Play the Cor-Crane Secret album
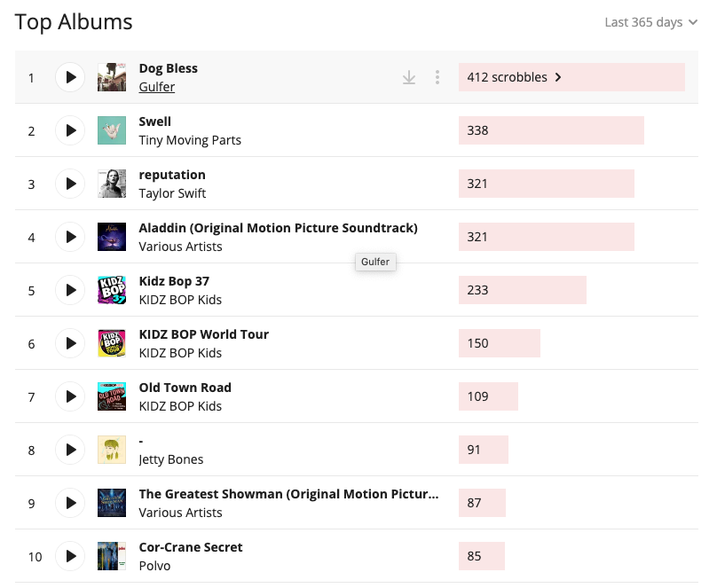Image resolution: width=717 pixels, height=588 pixels. 70,556
